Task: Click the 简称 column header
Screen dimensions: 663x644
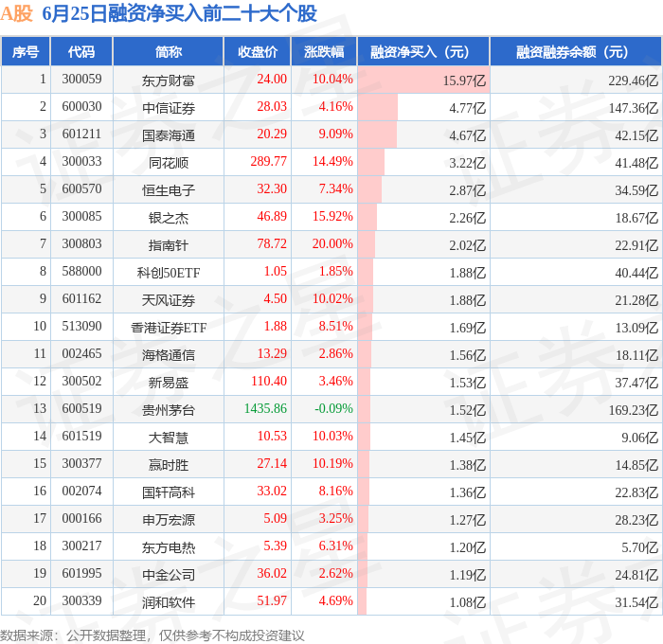Action: (169, 51)
